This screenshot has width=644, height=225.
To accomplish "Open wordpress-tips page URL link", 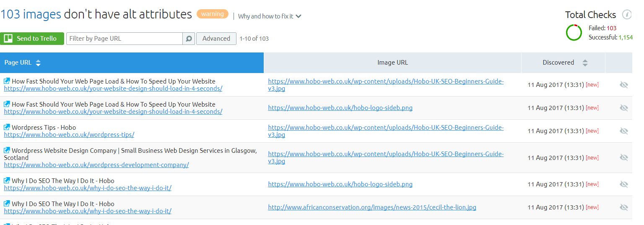I will pos(69,135).
